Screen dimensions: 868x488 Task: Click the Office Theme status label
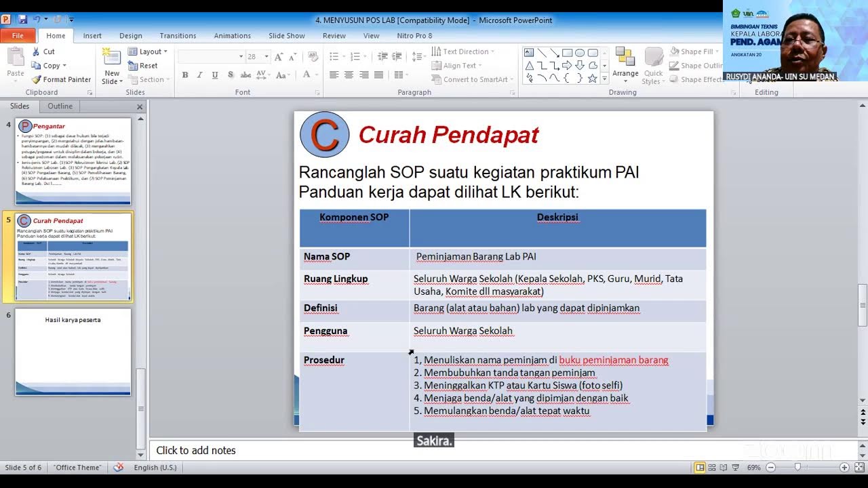pyautogui.click(x=77, y=467)
